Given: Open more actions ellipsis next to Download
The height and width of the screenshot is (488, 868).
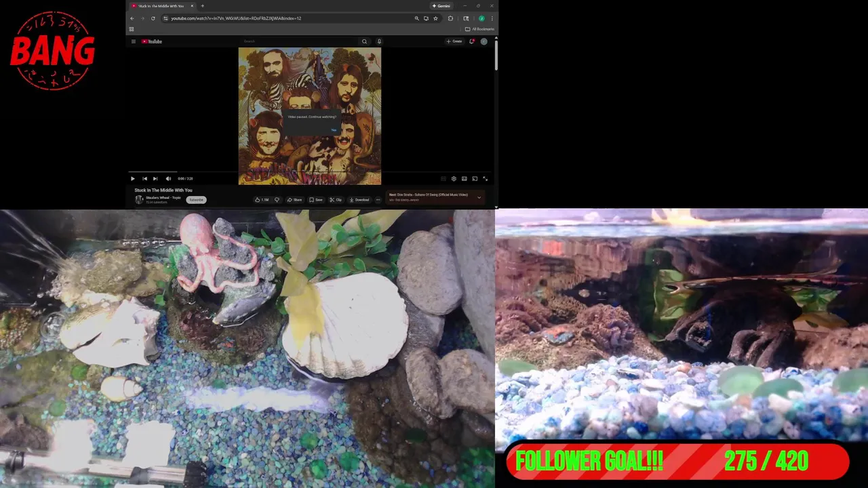Looking at the screenshot, I should click(378, 200).
